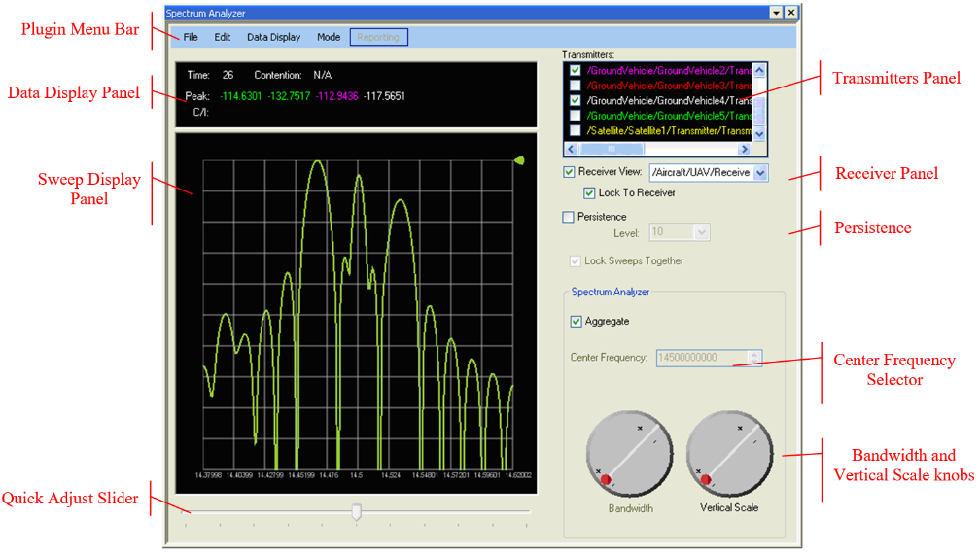
Task: Click the green marker at the sweep display's top right
Action: point(519,160)
